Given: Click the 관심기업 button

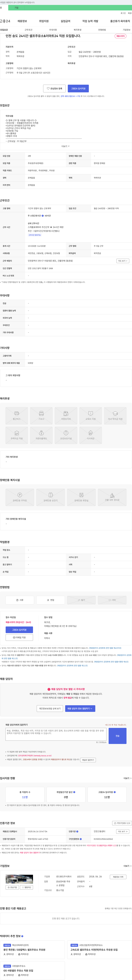Looking at the screenshot, I should click(x=12, y=887).
